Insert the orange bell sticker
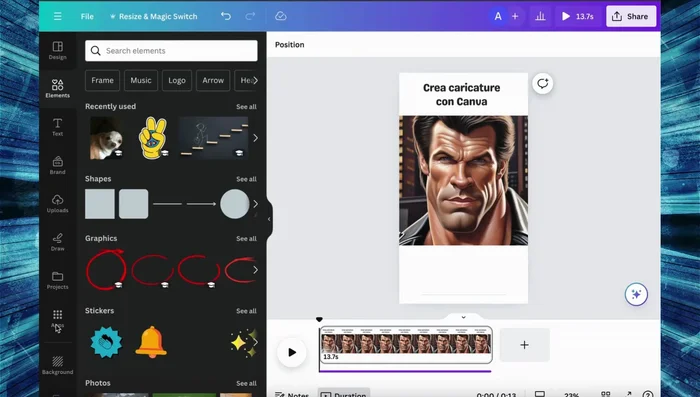 point(151,342)
